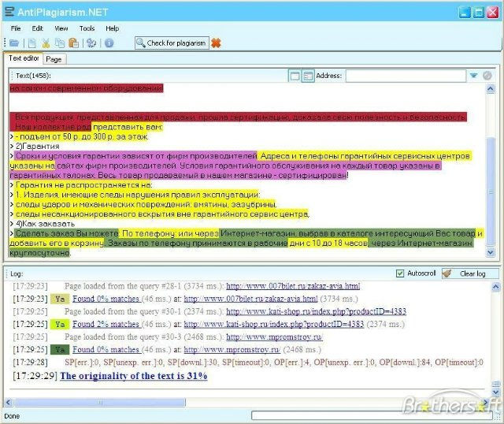
Task: Open kati-shop.ru URL in 'Page loaded' query #30-1 row
Action: coord(317,311)
